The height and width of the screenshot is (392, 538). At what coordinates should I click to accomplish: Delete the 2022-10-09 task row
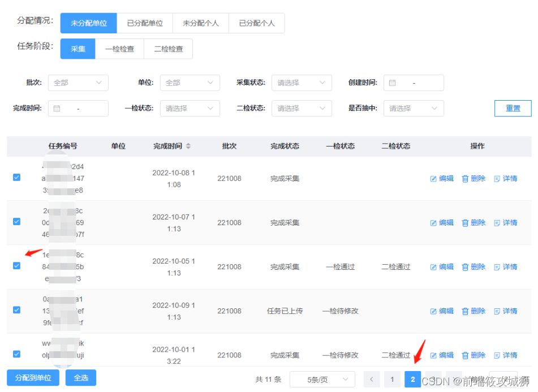tap(474, 311)
